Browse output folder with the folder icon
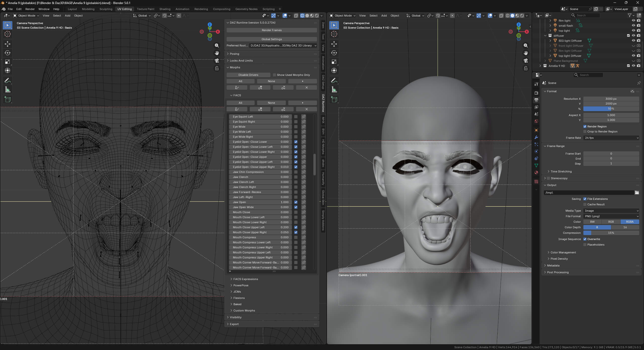The image size is (644, 350). [637, 193]
